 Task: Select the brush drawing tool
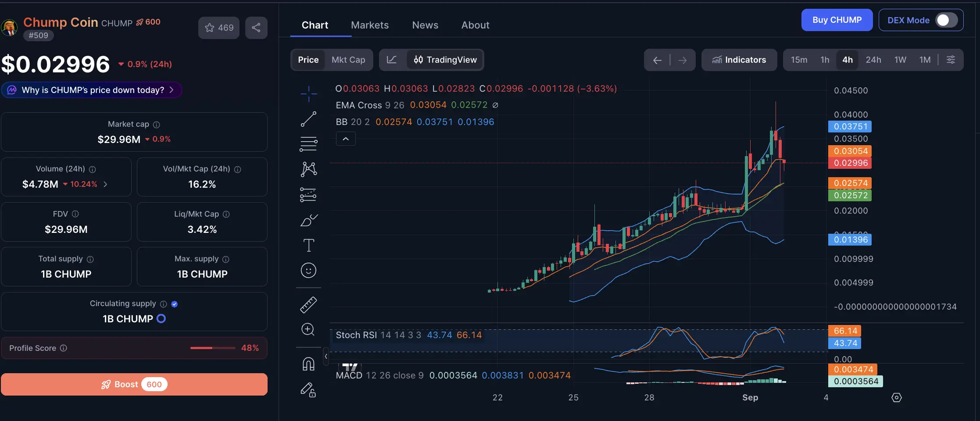(x=308, y=220)
